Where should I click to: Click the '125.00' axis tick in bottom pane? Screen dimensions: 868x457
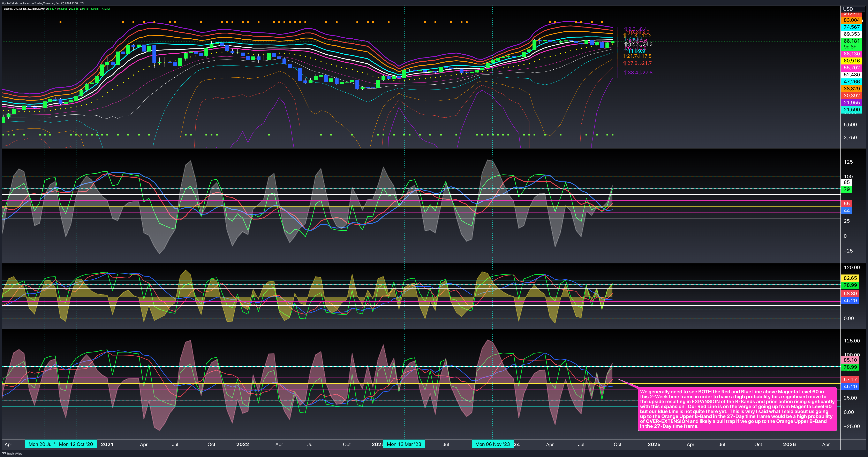click(852, 341)
